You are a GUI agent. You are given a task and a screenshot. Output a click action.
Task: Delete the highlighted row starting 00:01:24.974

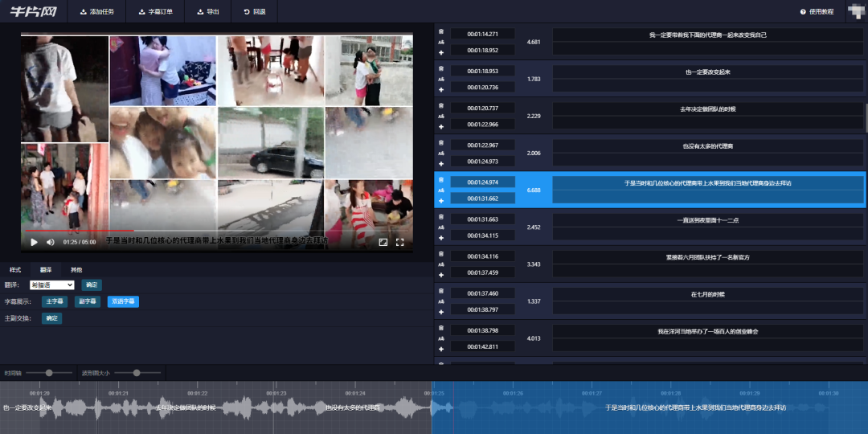tap(441, 180)
